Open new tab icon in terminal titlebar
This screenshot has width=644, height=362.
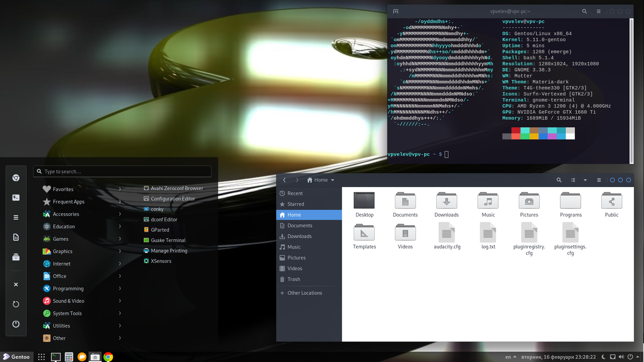(395, 11)
